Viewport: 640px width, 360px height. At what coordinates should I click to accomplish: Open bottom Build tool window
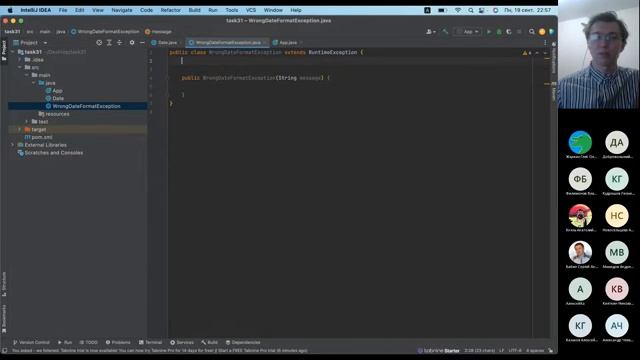click(210, 342)
